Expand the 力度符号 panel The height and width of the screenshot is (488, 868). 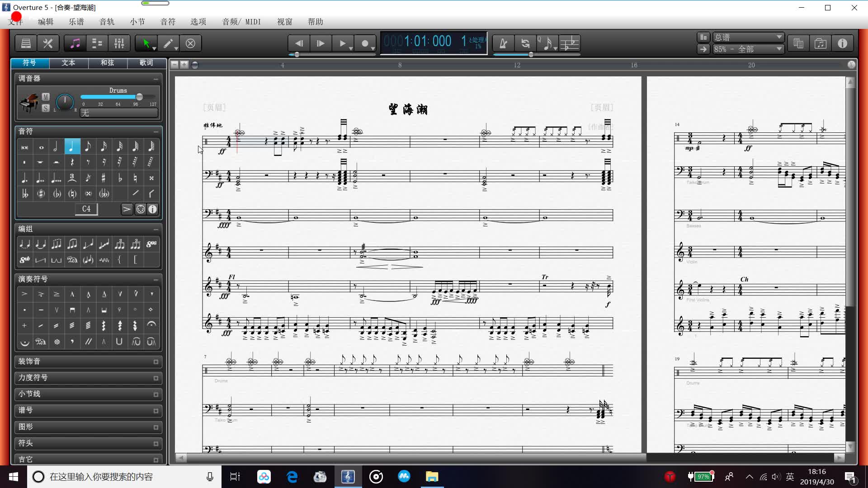(156, 378)
